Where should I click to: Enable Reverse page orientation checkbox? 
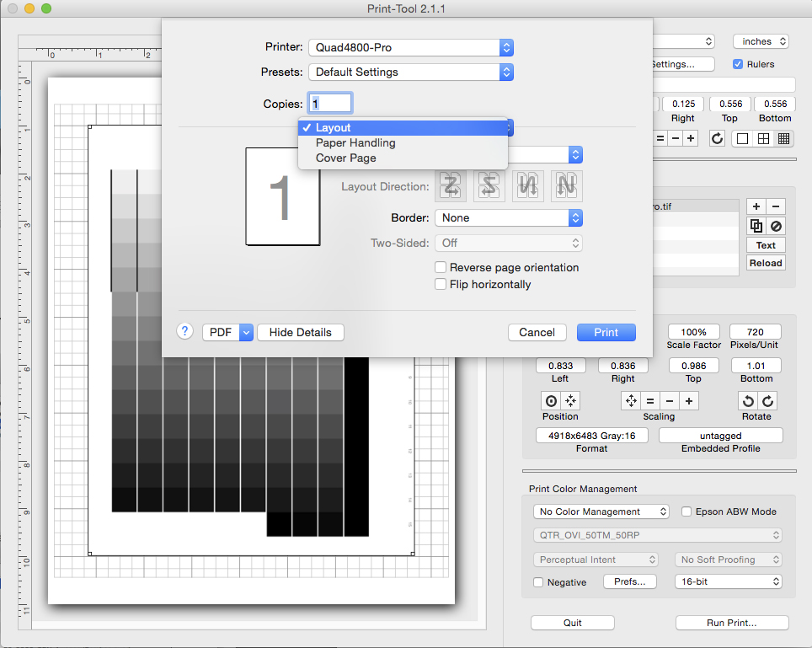coord(441,267)
